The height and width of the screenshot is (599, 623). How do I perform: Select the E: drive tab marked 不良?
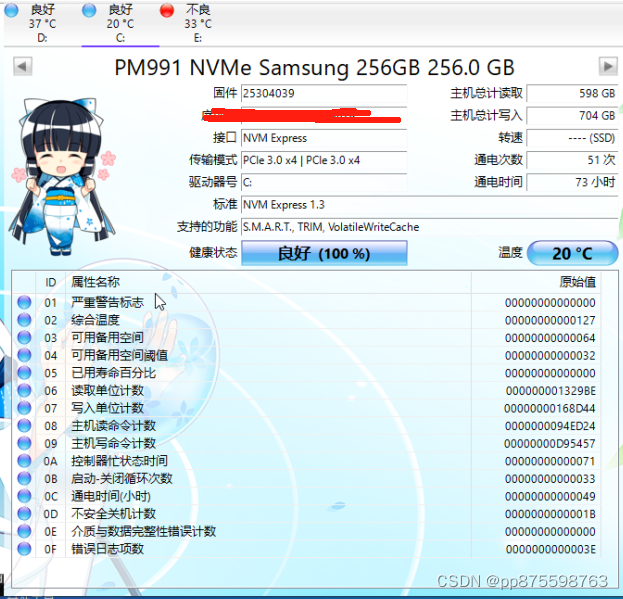(x=198, y=24)
